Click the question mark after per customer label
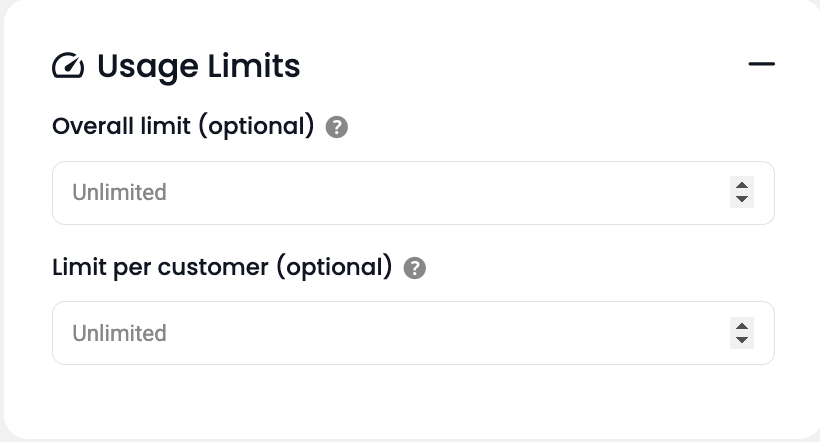This screenshot has width=820, height=442. [415, 268]
